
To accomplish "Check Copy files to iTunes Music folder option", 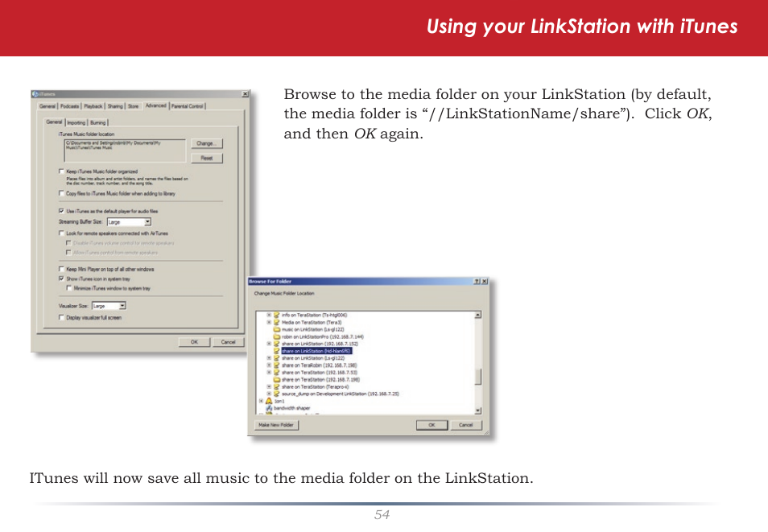I will pyautogui.click(x=61, y=193).
